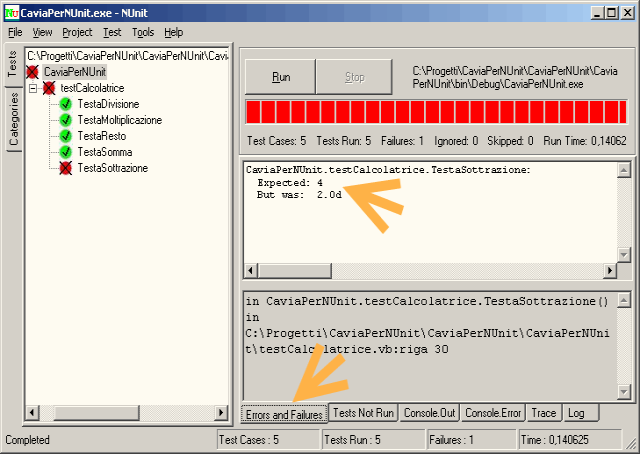
Task: Click the 'Failures: 1' summary label
Action: coord(402,141)
